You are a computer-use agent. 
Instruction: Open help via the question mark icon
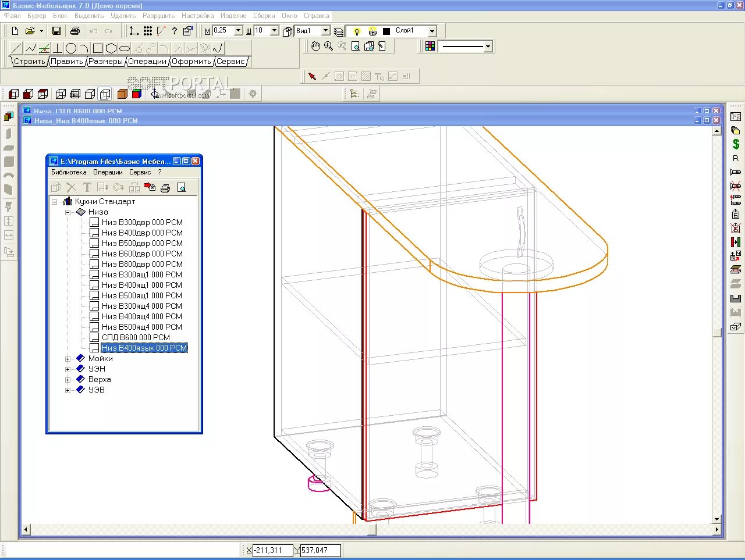pyautogui.click(x=175, y=31)
